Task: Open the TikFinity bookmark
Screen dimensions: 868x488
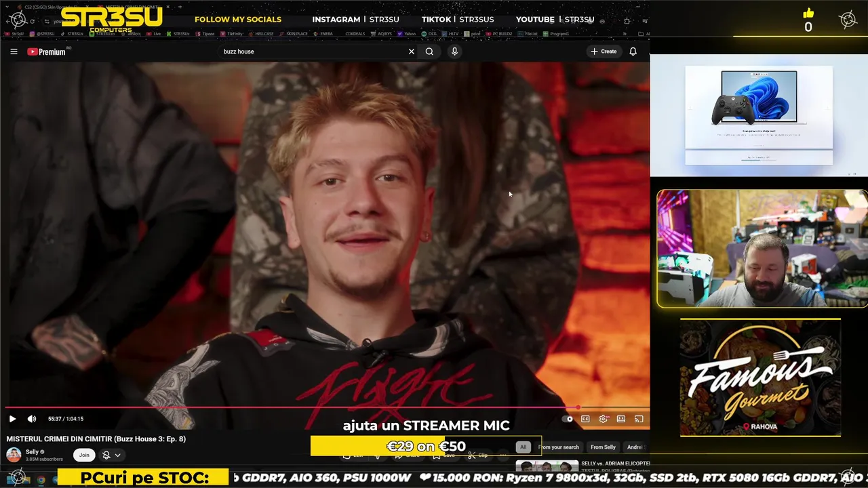Action: [231, 33]
